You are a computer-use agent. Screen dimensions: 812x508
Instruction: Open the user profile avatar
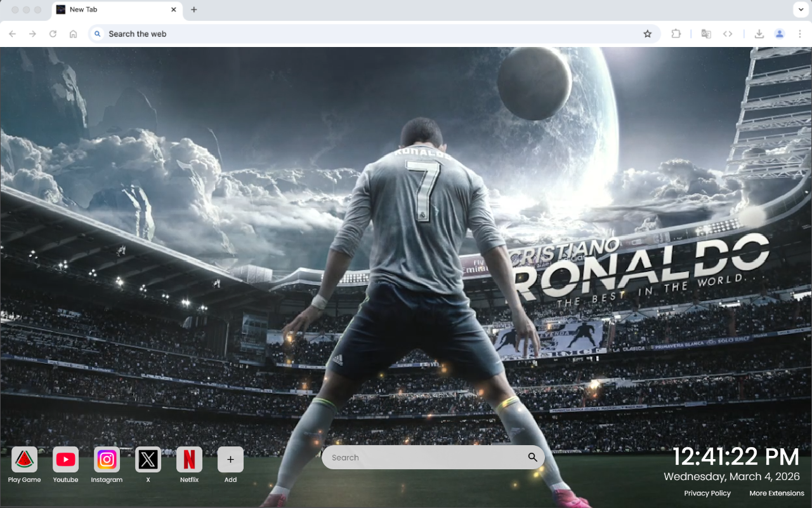tap(780, 34)
